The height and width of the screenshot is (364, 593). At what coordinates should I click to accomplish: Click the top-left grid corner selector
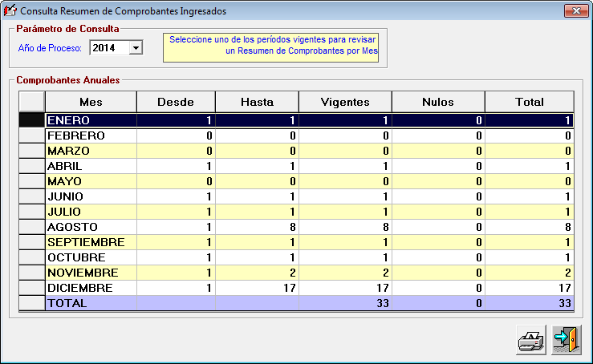32,102
